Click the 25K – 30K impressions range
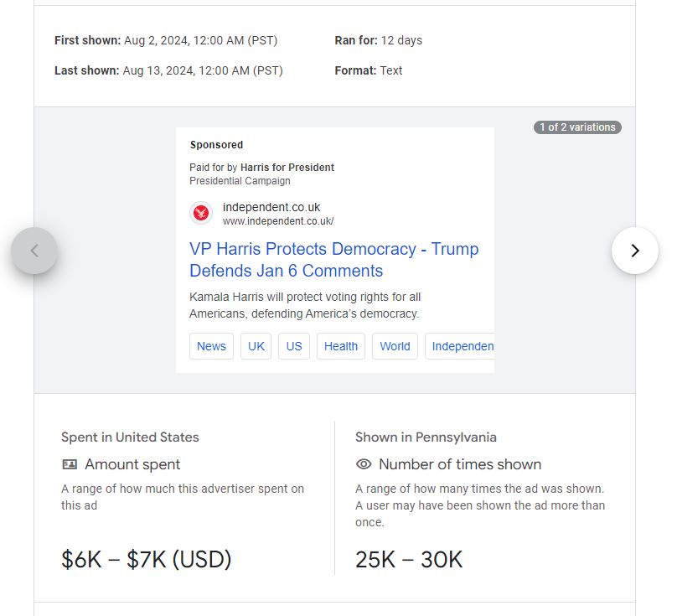The width and height of the screenshot is (677, 616). (409, 560)
